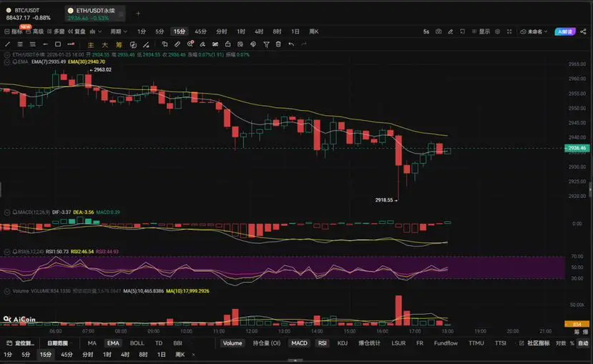This screenshot has width=593, height=364.
Task: Share the chart using share icon
Action: (583, 31)
